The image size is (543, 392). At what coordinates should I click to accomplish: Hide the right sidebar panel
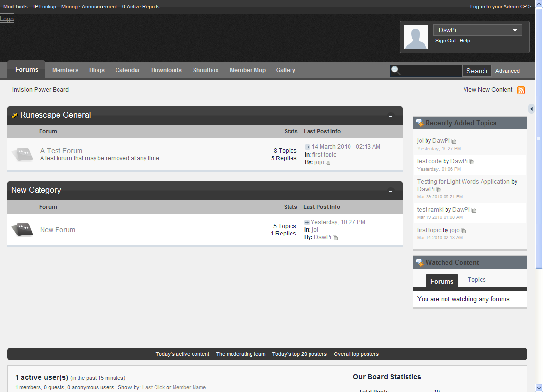(531, 109)
